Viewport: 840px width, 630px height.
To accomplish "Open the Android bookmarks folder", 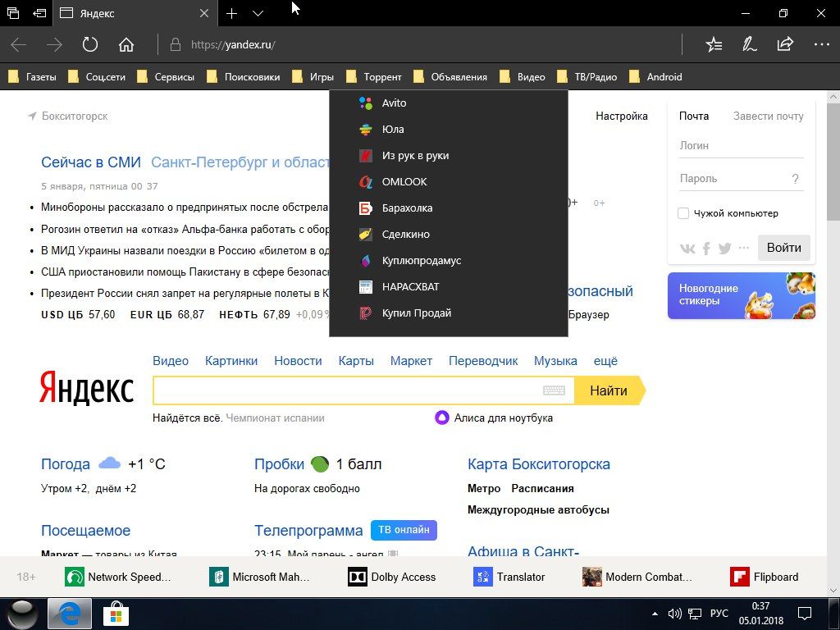I will coord(655,77).
